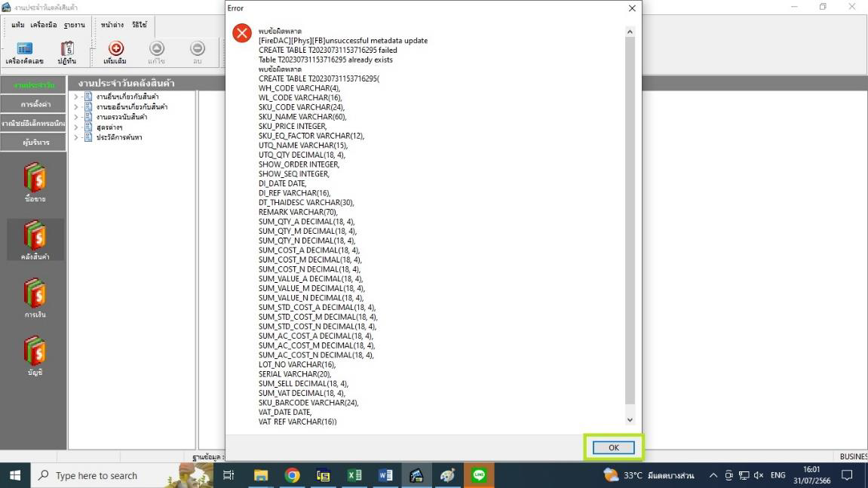Click the error dialog scrollbar down arrow

pyautogui.click(x=630, y=420)
